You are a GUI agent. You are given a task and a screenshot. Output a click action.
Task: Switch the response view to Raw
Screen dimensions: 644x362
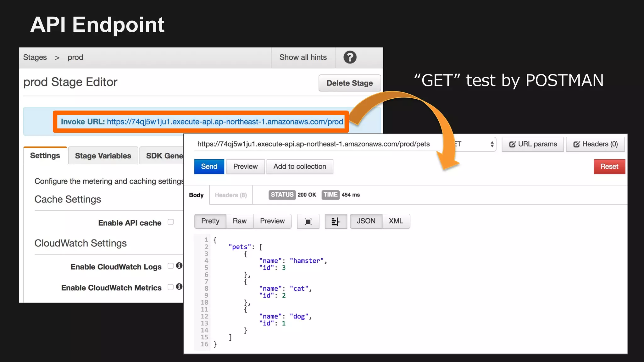pos(240,221)
